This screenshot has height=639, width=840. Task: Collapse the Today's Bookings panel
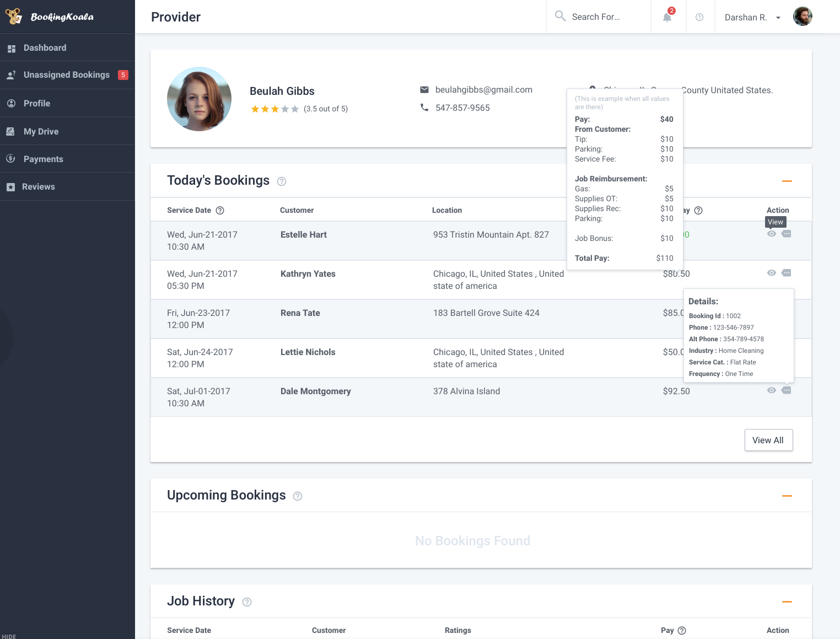click(x=787, y=180)
